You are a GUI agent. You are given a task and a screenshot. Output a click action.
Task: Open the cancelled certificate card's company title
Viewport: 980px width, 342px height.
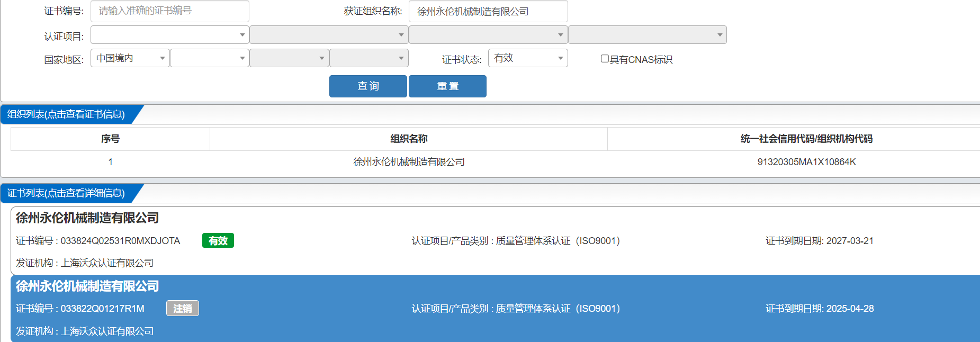click(x=87, y=286)
